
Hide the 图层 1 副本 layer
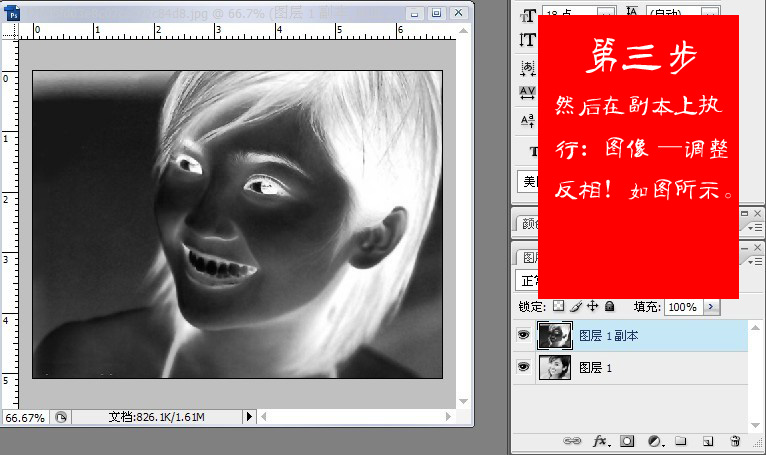[523, 336]
